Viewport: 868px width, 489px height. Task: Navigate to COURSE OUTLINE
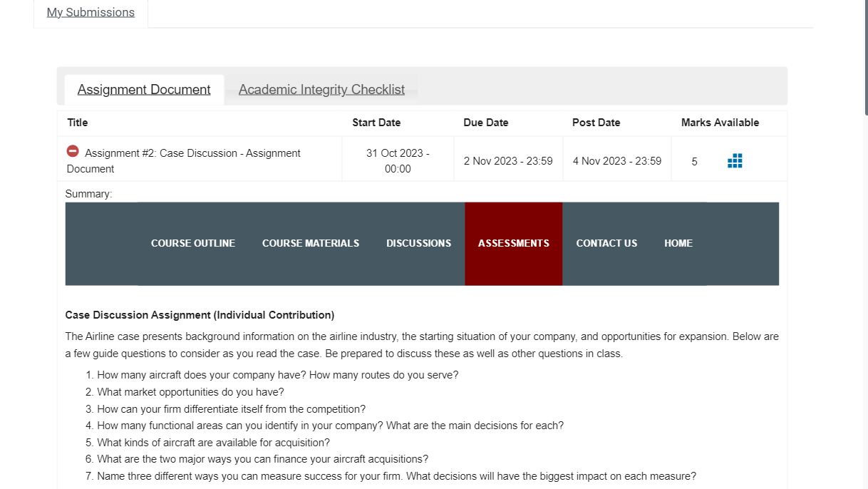click(x=192, y=243)
